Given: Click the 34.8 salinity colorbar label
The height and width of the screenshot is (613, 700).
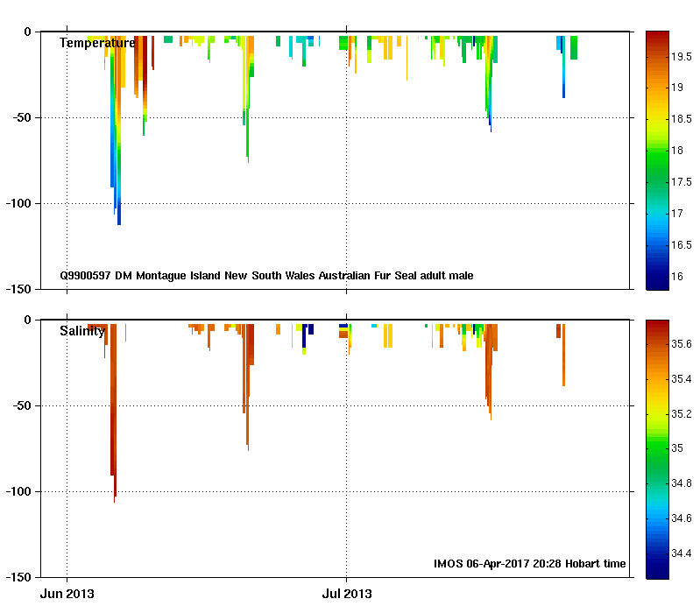Looking at the screenshot, I should click(682, 483).
